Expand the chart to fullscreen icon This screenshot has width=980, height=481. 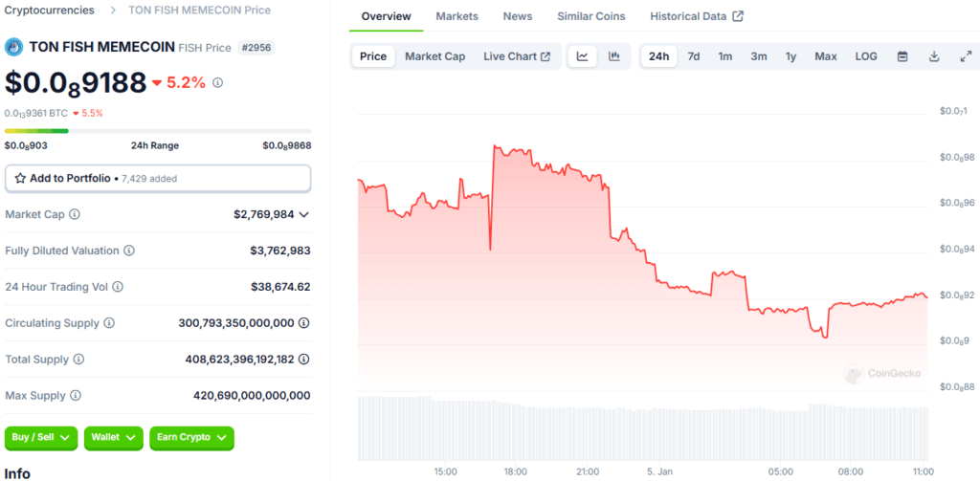(966, 56)
